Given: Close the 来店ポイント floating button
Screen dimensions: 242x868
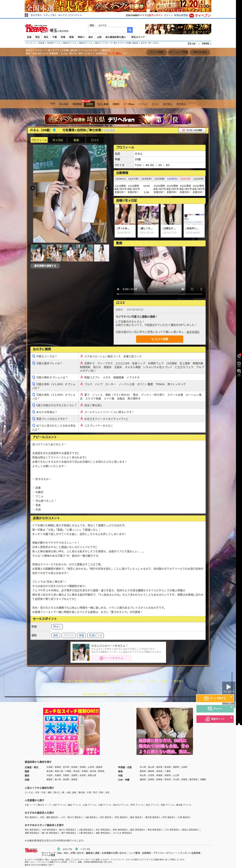Looking at the screenshot, I should point(231,717).
